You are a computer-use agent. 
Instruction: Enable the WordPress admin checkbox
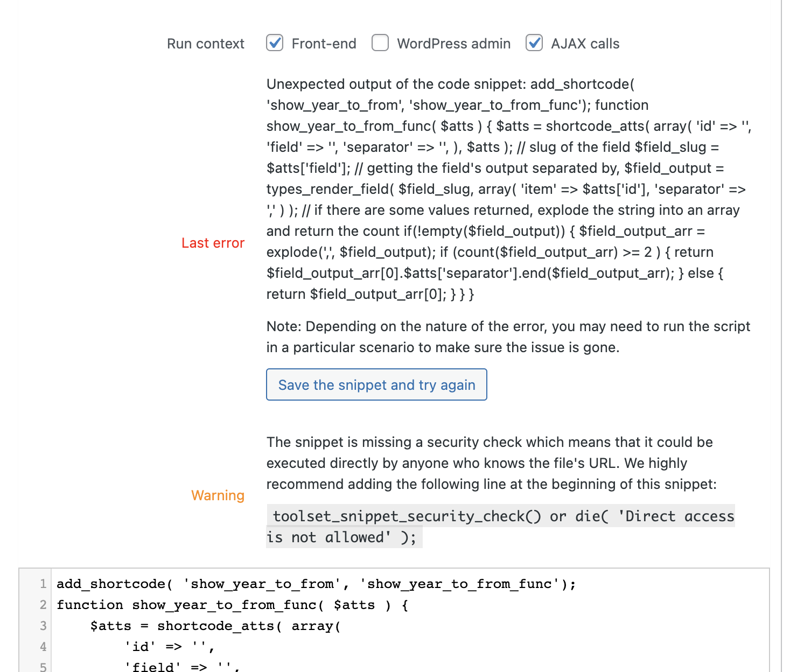click(x=380, y=43)
